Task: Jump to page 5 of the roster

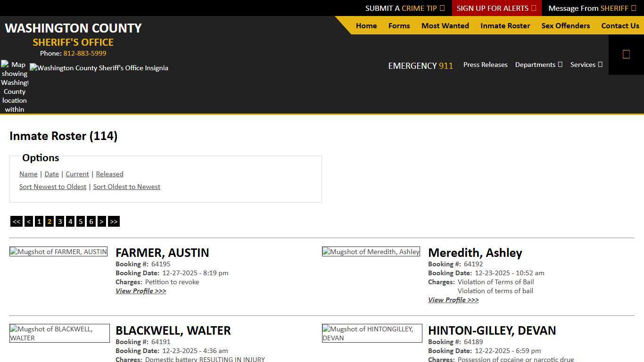Action: (x=80, y=221)
